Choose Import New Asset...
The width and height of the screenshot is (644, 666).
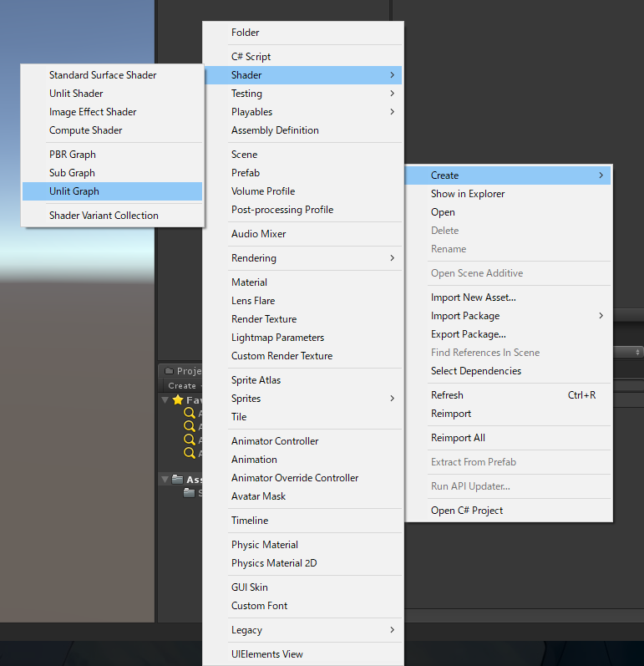pos(509,297)
